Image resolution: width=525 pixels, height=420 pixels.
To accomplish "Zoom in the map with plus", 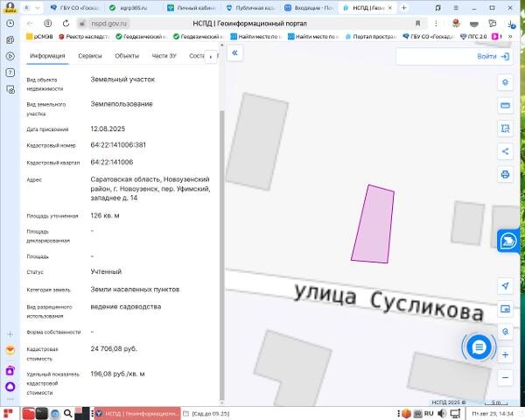I will pos(505,354).
